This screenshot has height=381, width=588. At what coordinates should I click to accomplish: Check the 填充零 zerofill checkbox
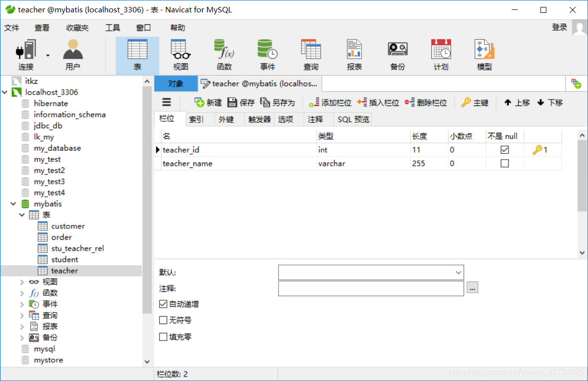tap(164, 337)
